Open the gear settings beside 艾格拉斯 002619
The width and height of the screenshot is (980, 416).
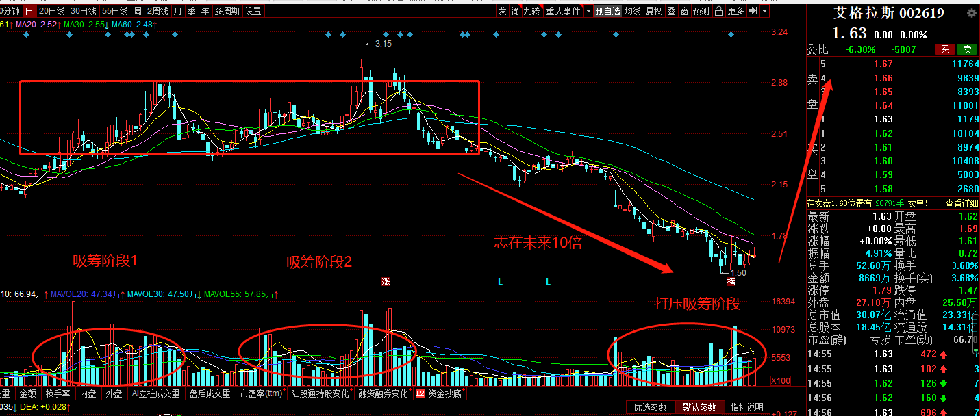pos(970,14)
